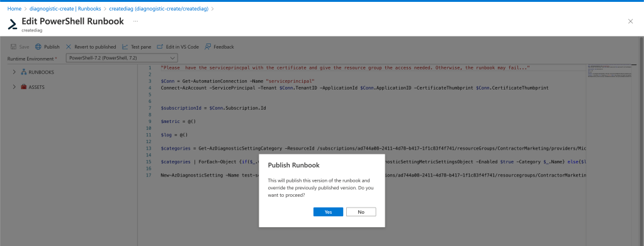
Task: Click the Publish globe icon
Action: (x=38, y=47)
